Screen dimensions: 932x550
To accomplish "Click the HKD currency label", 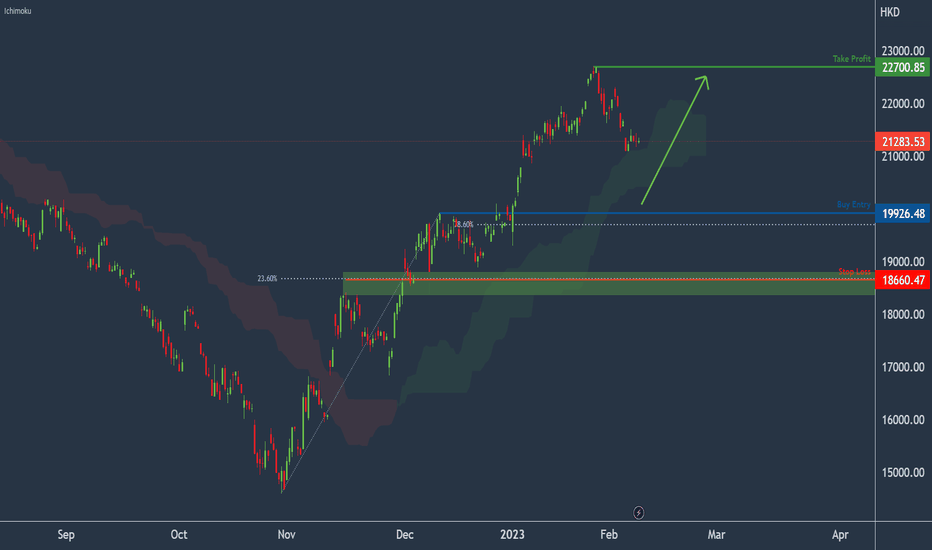I will [890, 12].
